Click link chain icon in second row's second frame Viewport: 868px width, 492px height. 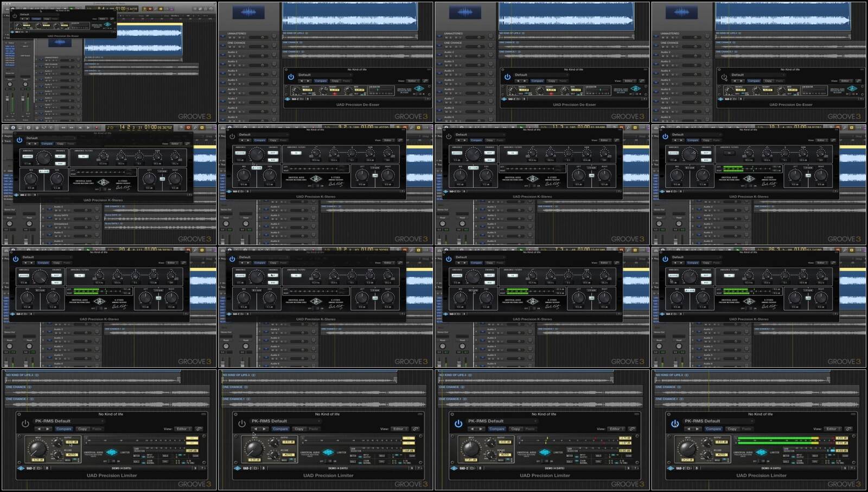coord(400,140)
